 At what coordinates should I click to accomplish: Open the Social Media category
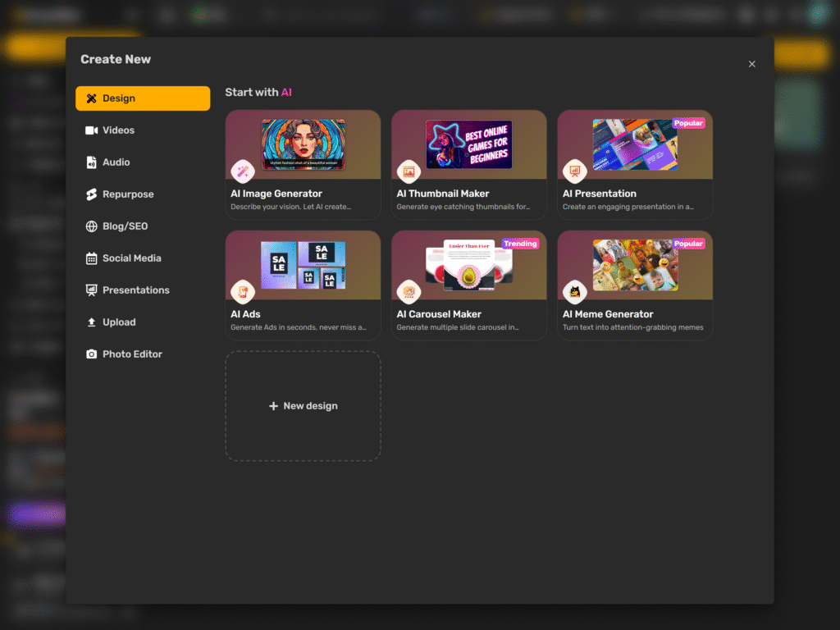tap(131, 258)
